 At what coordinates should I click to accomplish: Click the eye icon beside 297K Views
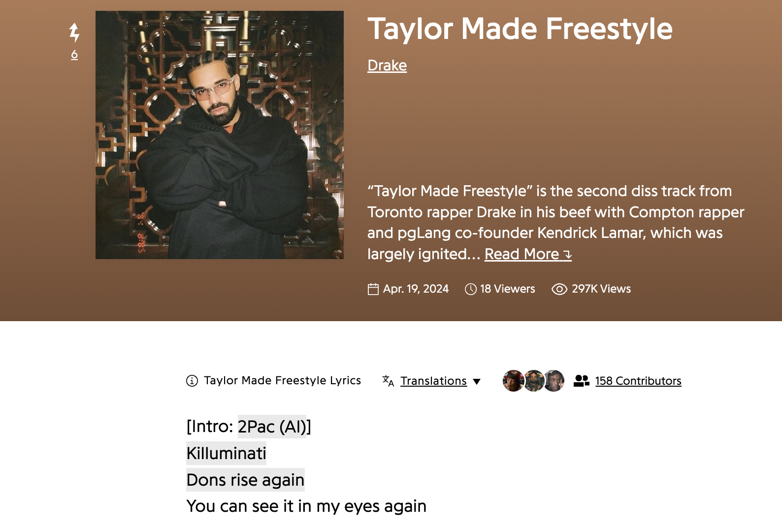coord(559,289)
